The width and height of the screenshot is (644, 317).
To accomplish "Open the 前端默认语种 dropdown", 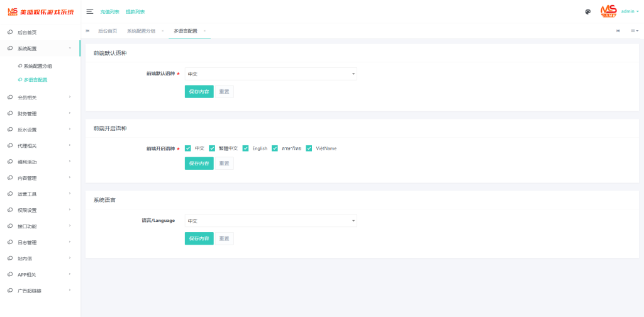I will 270,74.
